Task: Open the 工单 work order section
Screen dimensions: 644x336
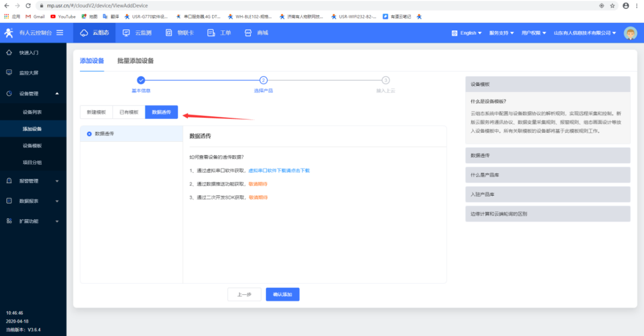Action: tap(219, 33)
